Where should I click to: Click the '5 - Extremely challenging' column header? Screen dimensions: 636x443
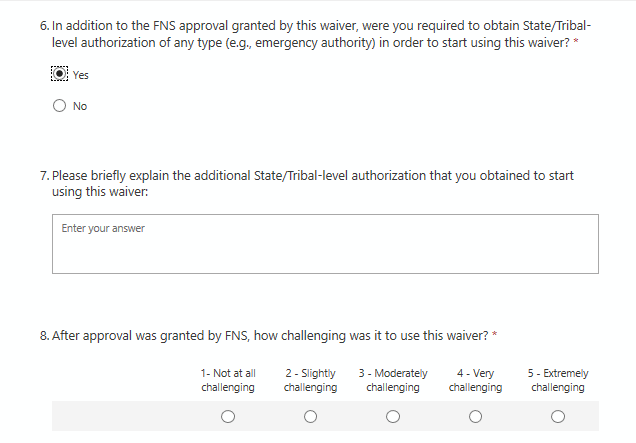pos(558,380)
